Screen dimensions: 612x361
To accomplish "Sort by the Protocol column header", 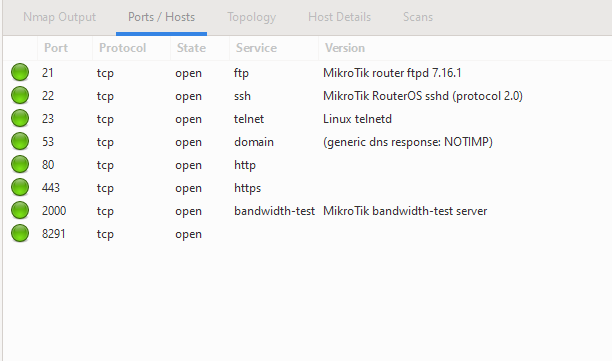I will [131, 48].
